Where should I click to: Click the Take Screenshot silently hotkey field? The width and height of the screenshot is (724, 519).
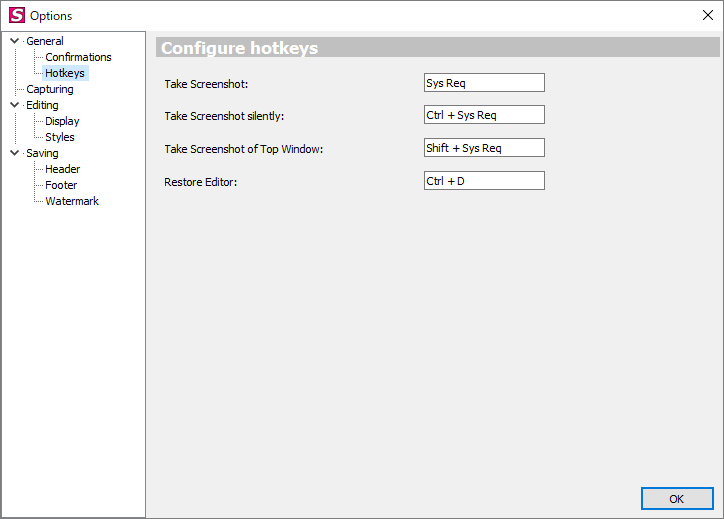tap(484, 115)
